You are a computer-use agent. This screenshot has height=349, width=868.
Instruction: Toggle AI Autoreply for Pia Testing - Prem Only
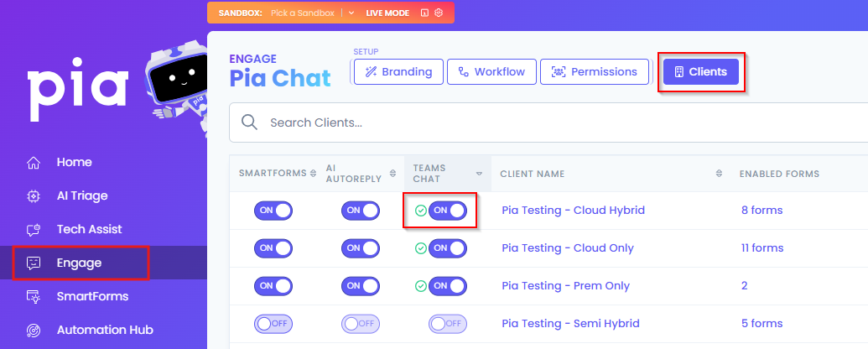coord(361,286)
